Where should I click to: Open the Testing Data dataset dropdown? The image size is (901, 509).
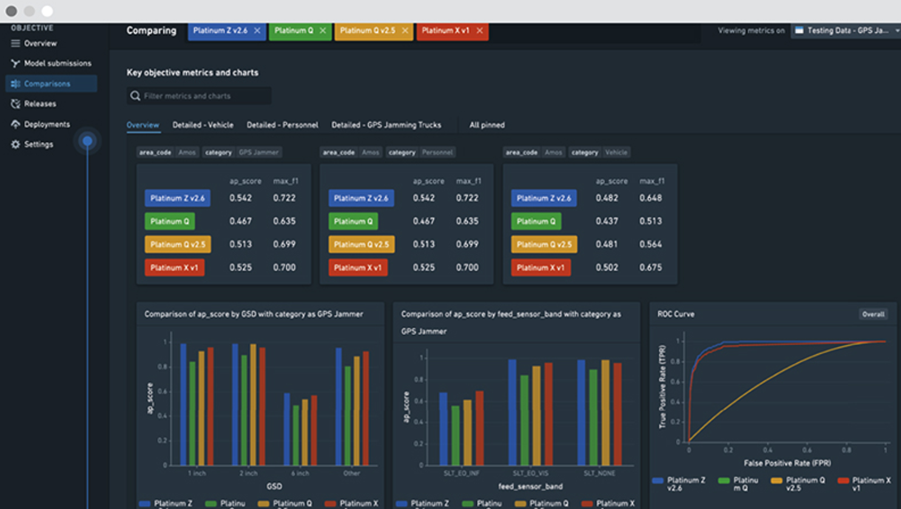(845, 31)
